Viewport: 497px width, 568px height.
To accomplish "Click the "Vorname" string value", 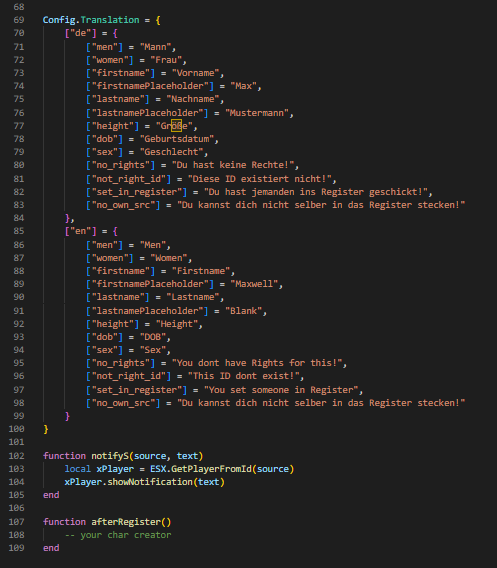I will pos(196,73).
